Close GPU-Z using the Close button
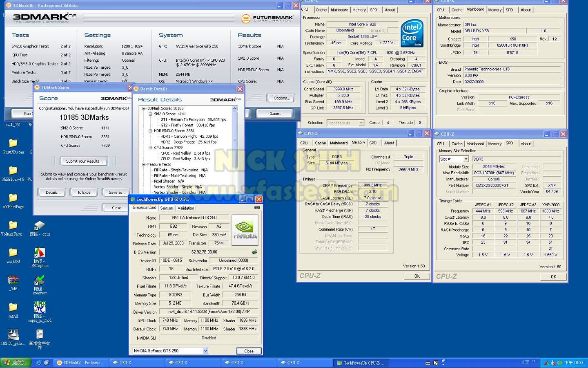This screenshot has width=588, height=368. pyautogui.click(x=249, y=351)
